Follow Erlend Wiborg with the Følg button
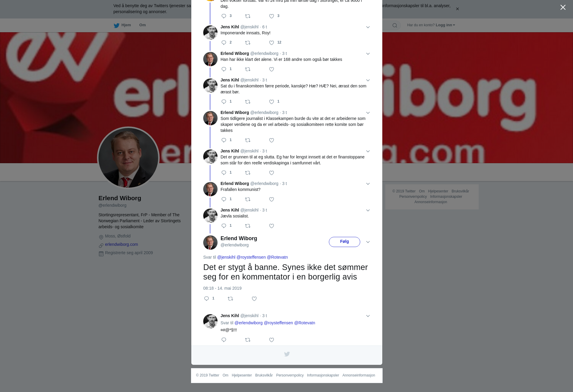Screen dimensions: 573x392 (x=344, y=242)
